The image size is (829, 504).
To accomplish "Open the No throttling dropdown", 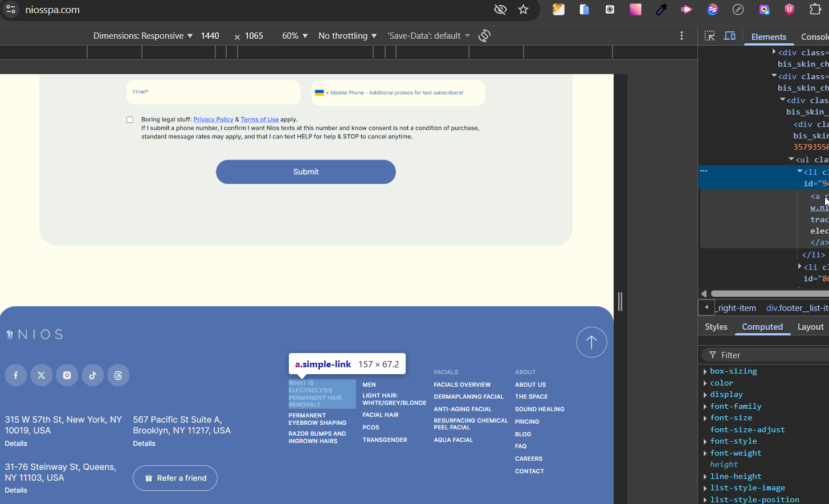I will (x=348, y=35).
